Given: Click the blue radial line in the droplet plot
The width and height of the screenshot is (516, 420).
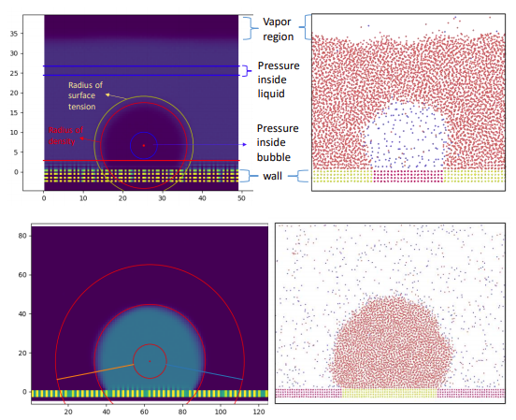Looking at the screenshot, I should (x=204, y=372).
